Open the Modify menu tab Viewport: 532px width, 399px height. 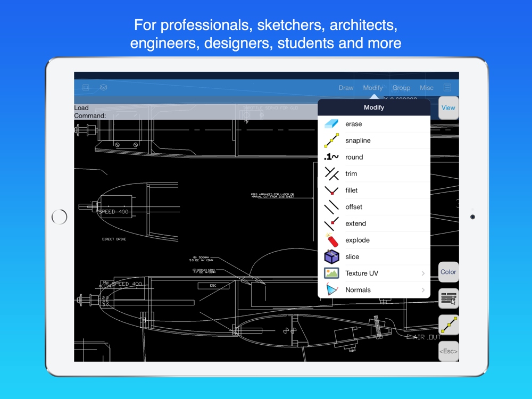pos(373,88)
